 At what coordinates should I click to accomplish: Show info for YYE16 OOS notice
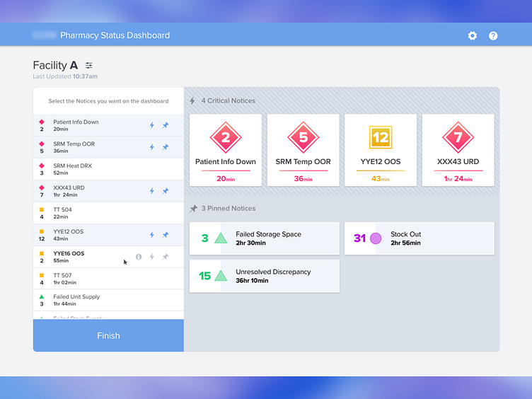139,257
